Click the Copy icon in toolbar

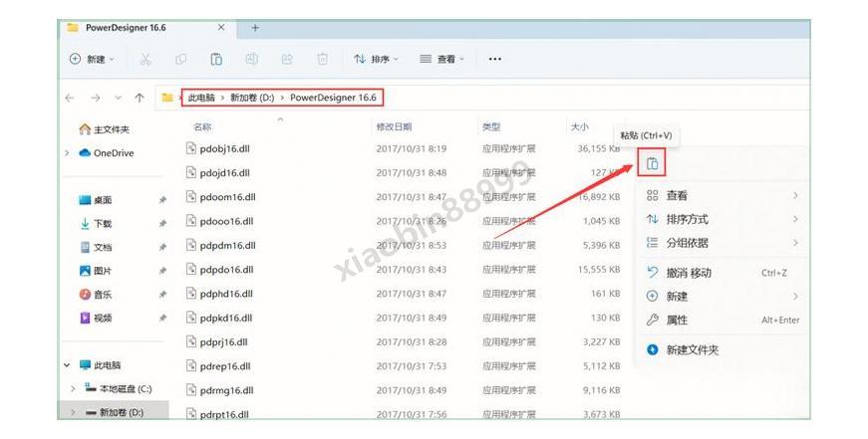click(181, 59)
